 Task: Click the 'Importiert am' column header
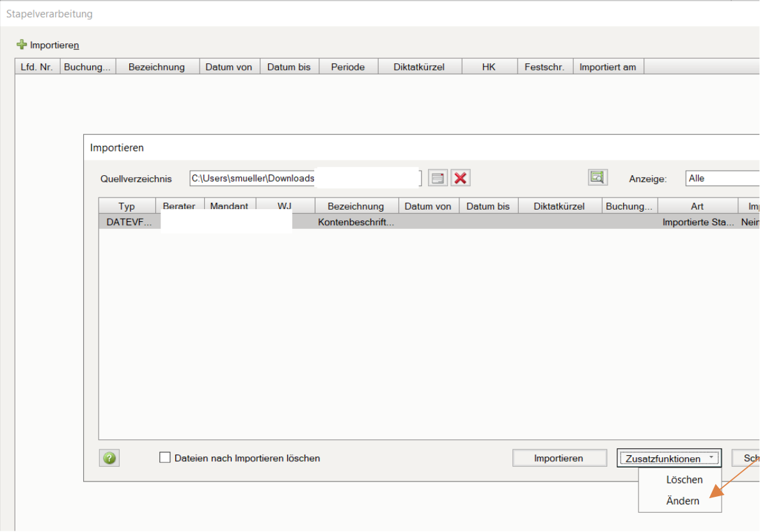[608, 67]
